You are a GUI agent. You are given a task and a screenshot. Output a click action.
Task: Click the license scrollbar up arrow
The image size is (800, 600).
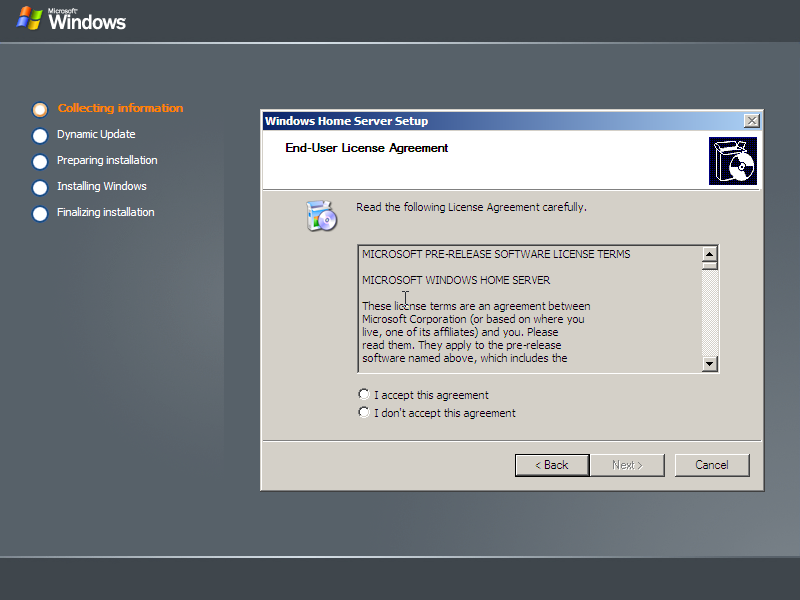click(710, 254)
